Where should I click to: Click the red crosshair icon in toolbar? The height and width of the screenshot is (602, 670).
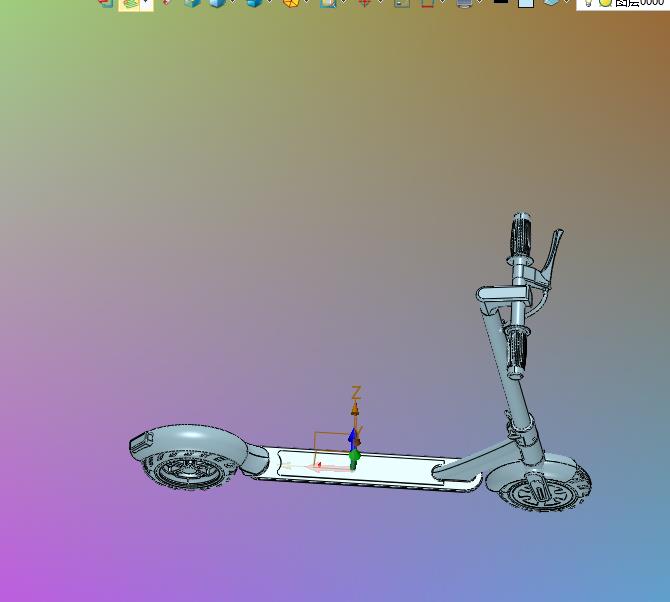point(364,3)
